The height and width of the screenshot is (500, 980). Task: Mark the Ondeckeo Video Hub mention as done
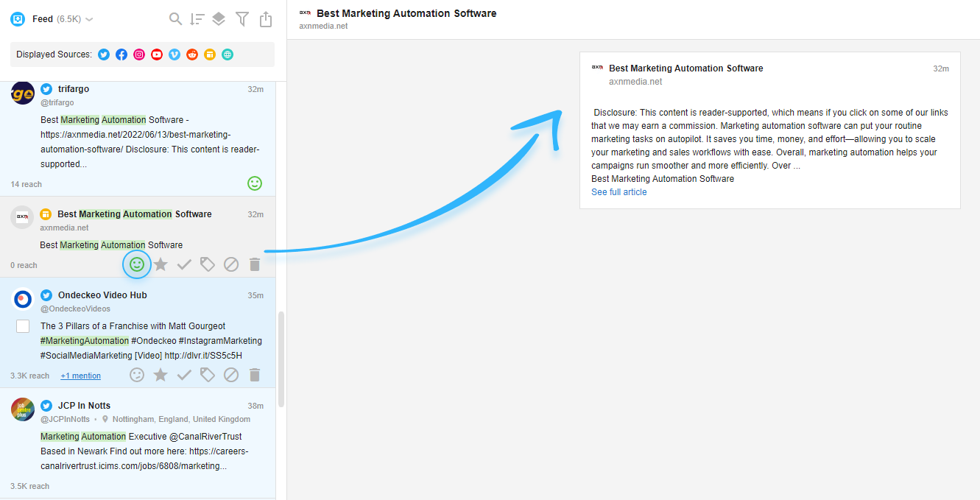(184, 375)
